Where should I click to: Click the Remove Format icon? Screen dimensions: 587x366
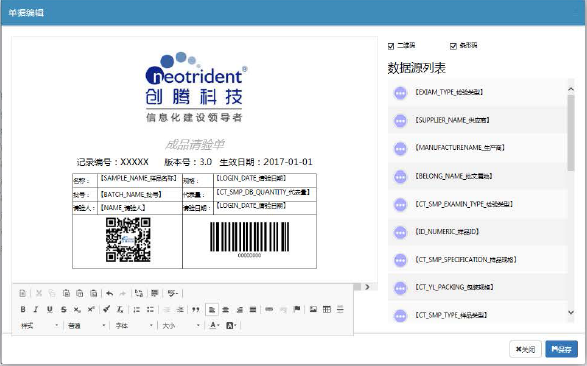120,309
